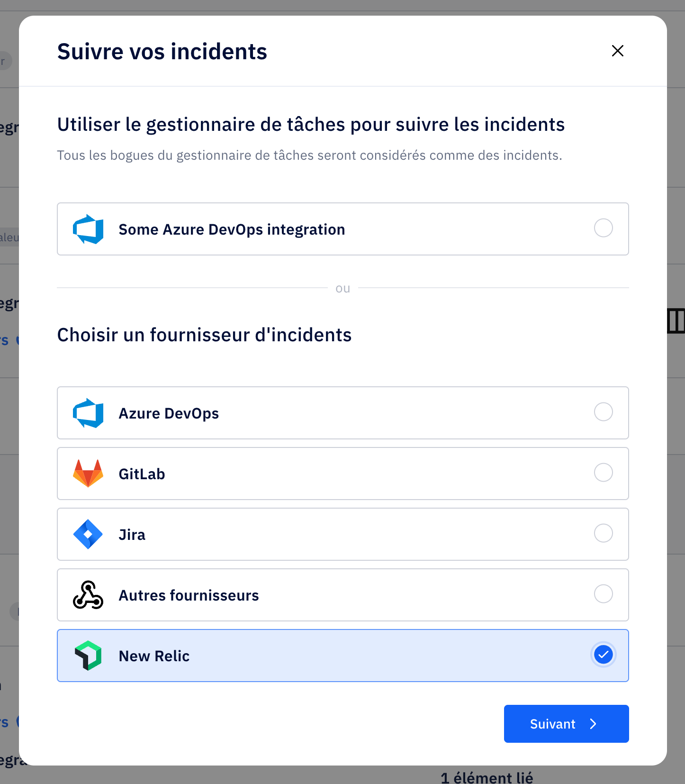Click the New Relic logo
685x784 pixels.
click(x=88, y=656)
